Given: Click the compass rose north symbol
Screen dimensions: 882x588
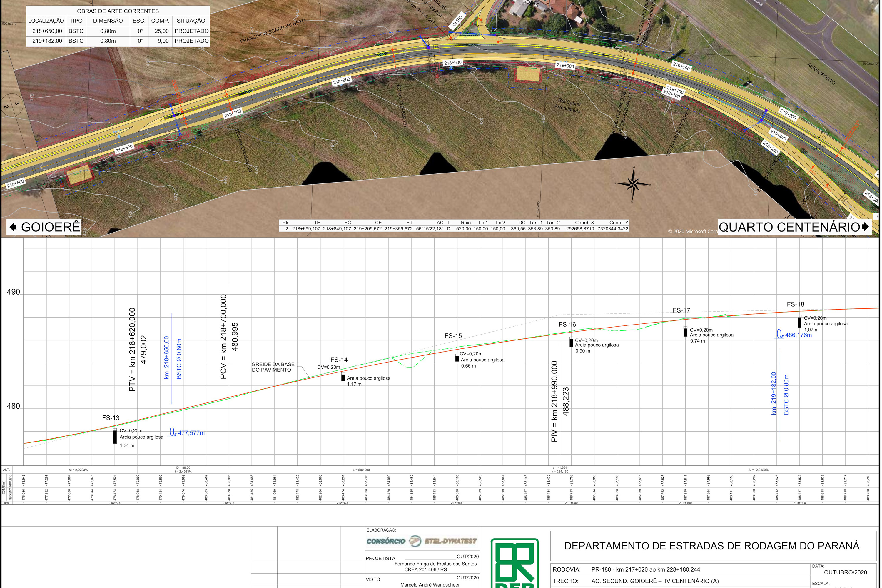Looking at the screenshot, I should click(x=633, y=184).
